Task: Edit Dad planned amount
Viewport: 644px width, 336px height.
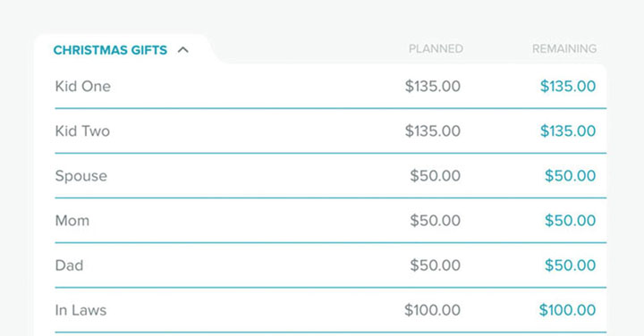Action: coord(435,265)
